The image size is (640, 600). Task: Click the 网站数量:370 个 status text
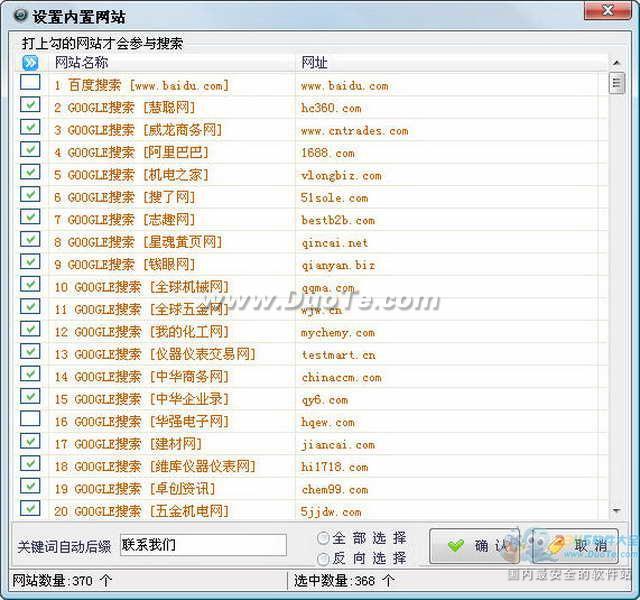click(62, 580)
